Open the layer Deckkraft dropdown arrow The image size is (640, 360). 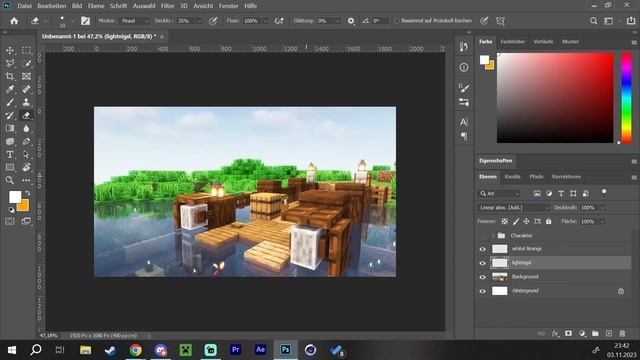[x=601, y=208]
